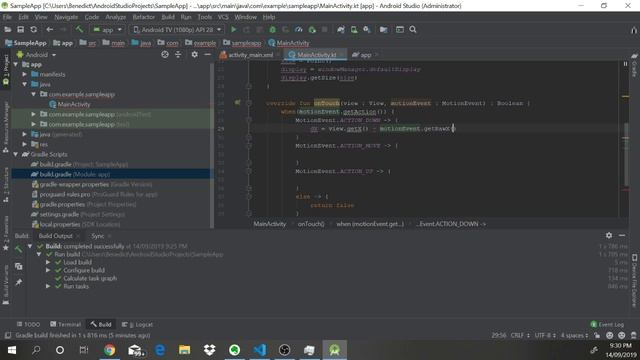The height and width of the screenshot is (360, 640).
Task: Click the Sync/Refresh toolbar icon
Action: tap(33, 29)
